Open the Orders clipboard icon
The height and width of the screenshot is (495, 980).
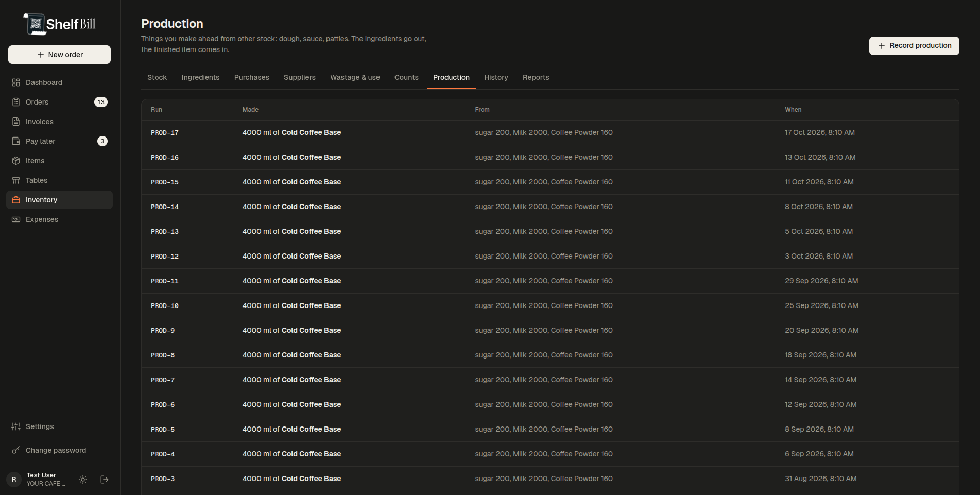click(x=16, y=102)
